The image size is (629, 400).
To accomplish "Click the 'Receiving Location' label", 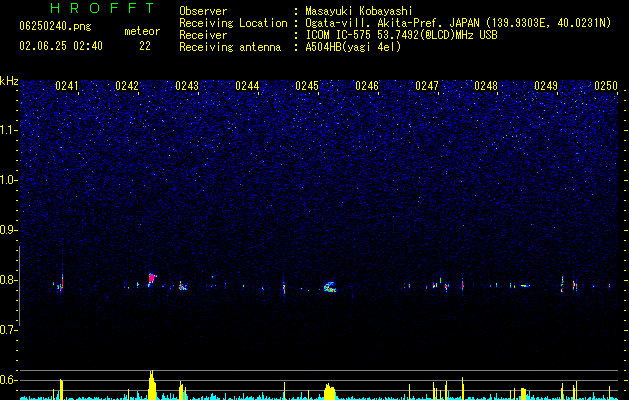I will 233,23.
